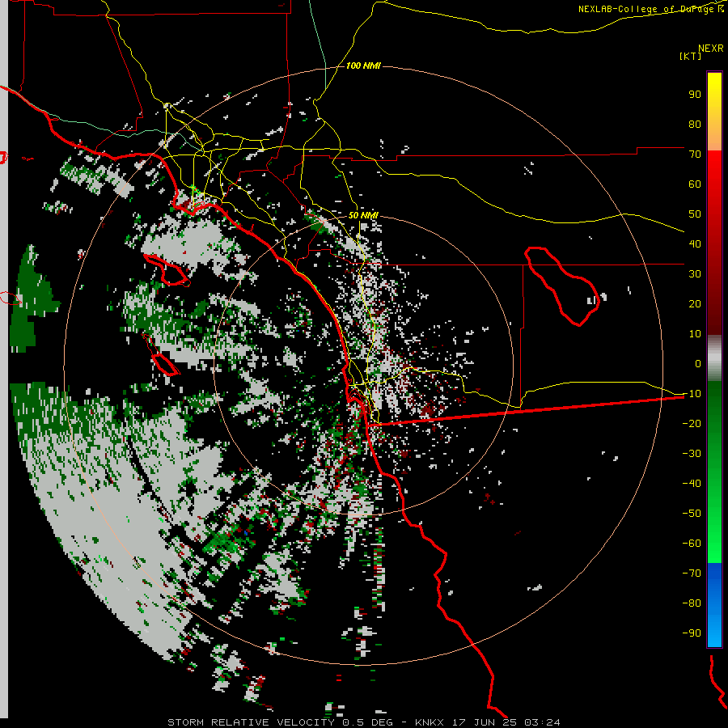
Task: Click the 'KNKX' station ID in caption
Action: 430,722
